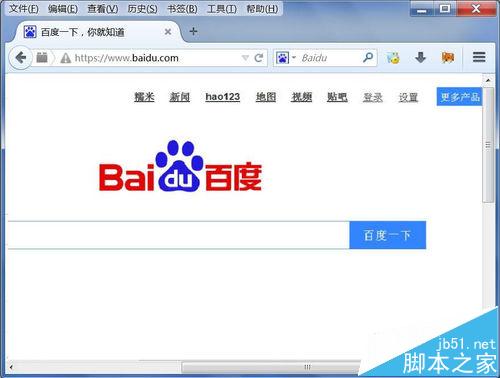Click the horizontal scrollbar left arrow
500x378 pixels.
tap(11, 367)
